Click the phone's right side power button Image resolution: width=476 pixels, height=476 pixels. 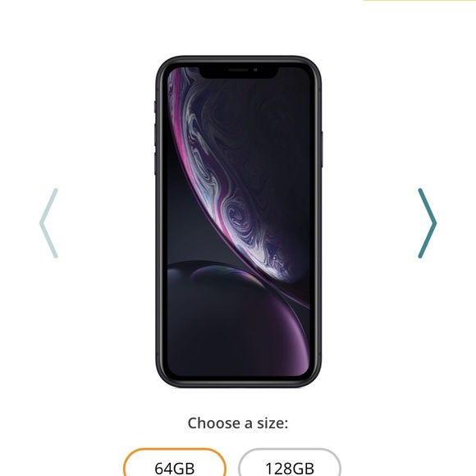pyautogui.click(x=322, y=149)
